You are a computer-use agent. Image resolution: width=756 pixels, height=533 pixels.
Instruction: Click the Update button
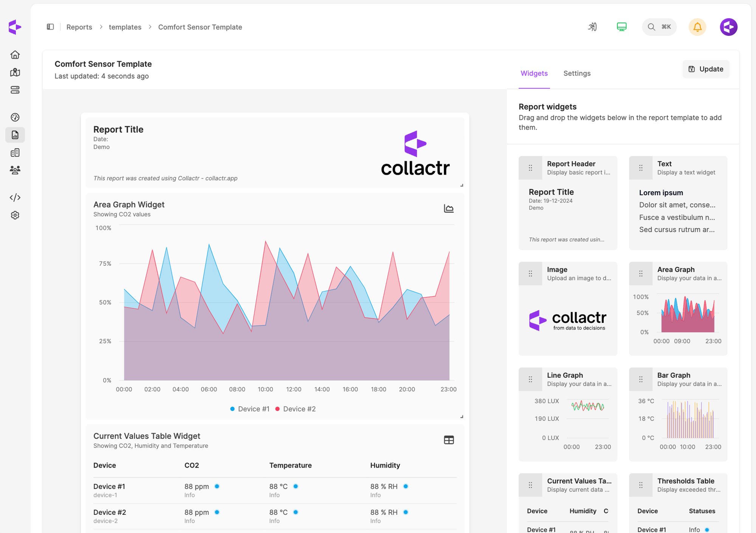(x=706, y=69)
